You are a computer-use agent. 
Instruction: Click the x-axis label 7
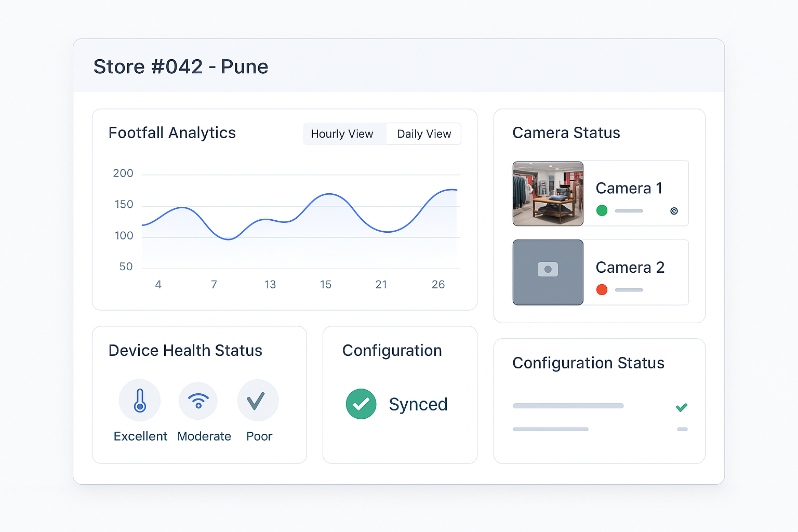pyautogui.click(x=214, y=285)
